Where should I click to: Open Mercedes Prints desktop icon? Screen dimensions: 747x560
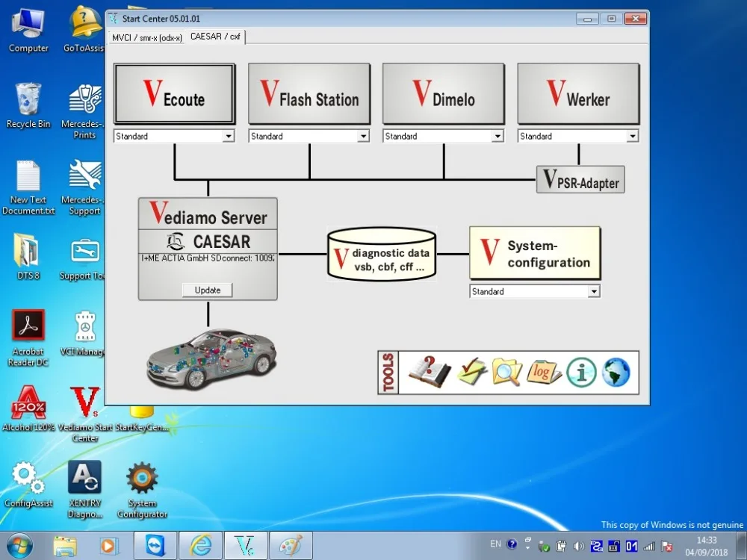[85, 111]
